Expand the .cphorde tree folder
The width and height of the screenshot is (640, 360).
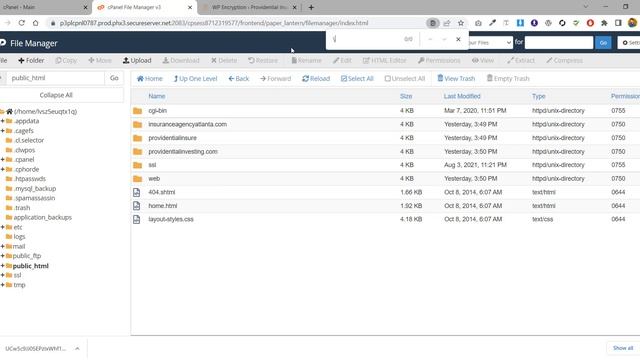(x=2, y=169)
